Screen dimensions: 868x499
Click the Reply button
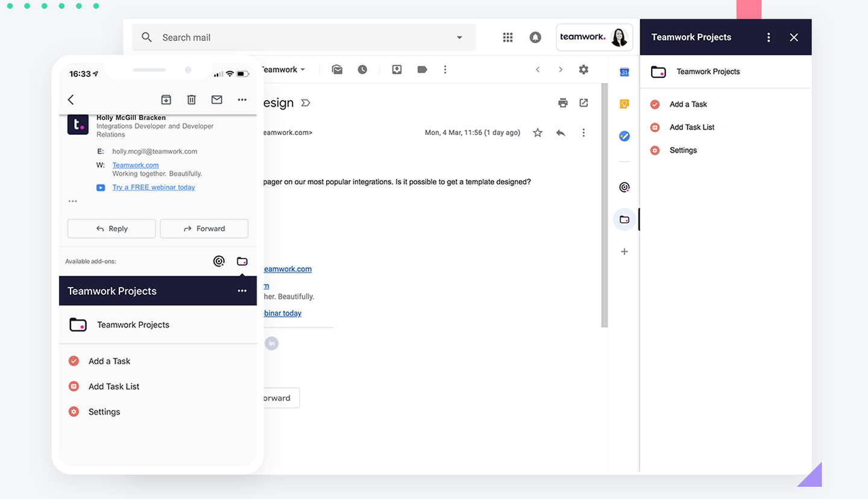tap(111, 228)
